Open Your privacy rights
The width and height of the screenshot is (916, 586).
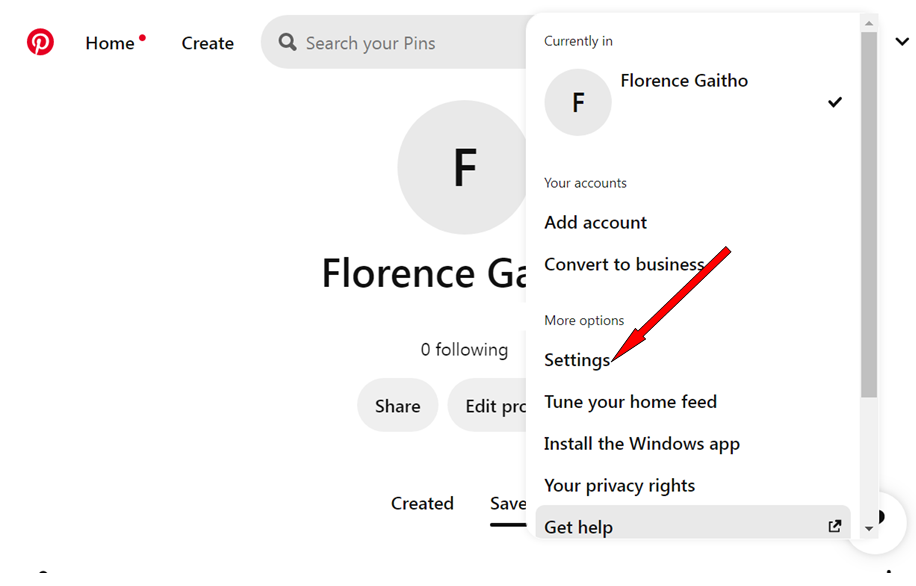coord(619,485)
